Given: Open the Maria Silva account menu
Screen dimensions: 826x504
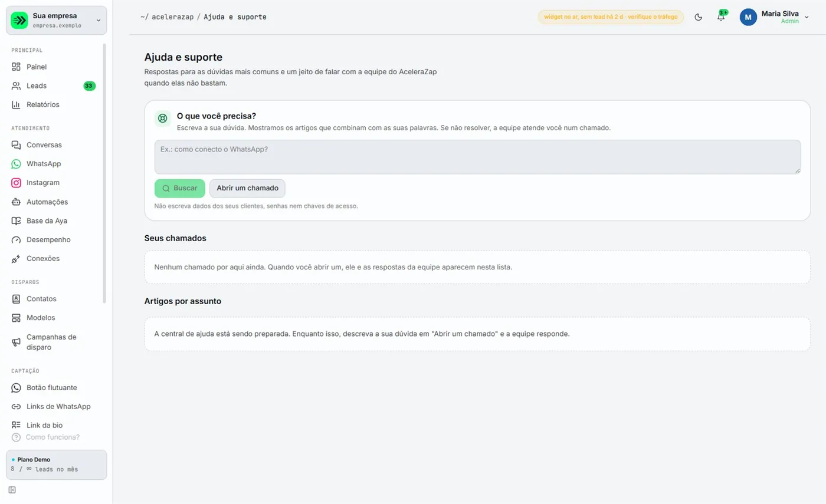Looking at the screenshot, I should tap(775, 17).
